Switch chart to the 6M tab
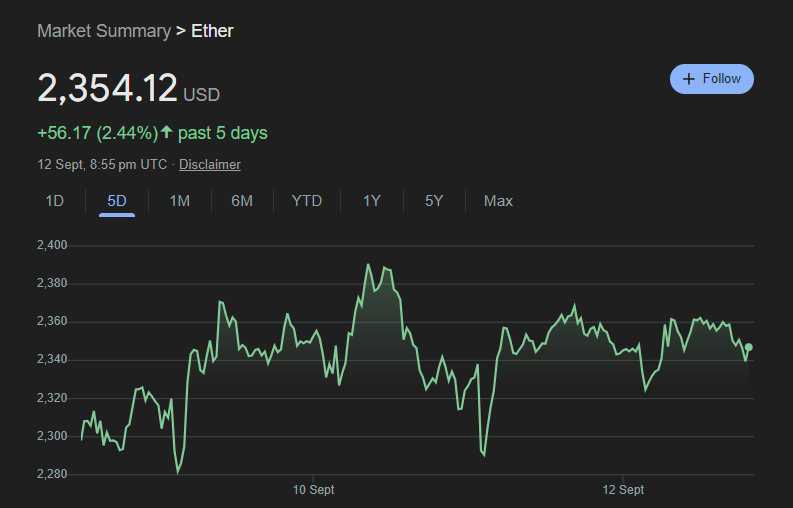793x508 pixels. [242, 201]
